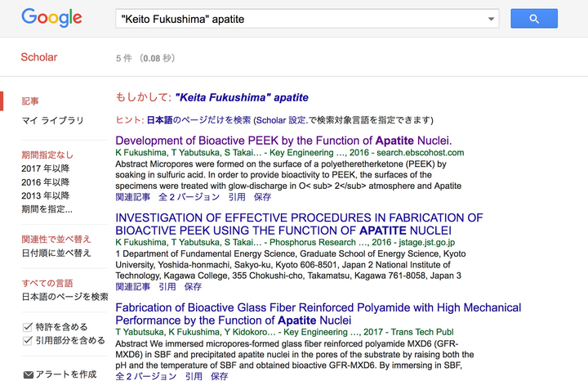The image size is (588, 381).
Task: Open 関連記事 for INVESTIGATION OF EFFECTIVE PROCEDURES
Action: pyautogui.click(x=133, y=287)
